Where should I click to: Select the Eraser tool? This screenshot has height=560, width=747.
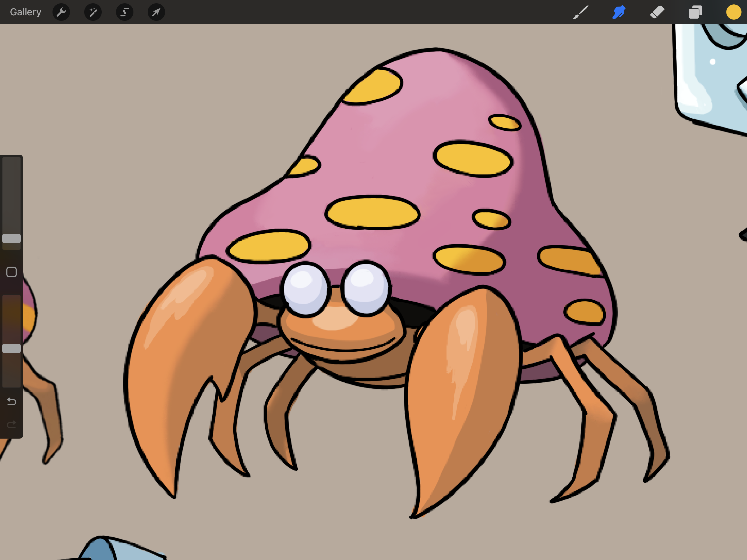(657, 12)
